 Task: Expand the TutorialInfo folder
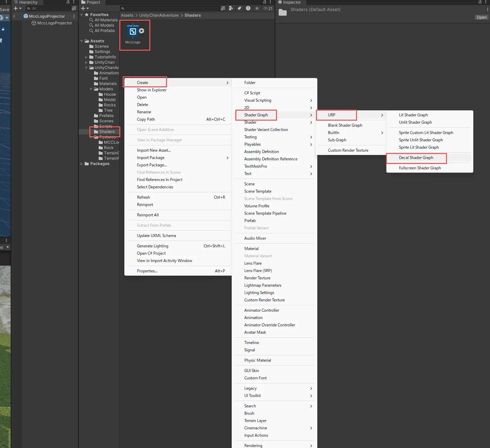tap(86, 57)
